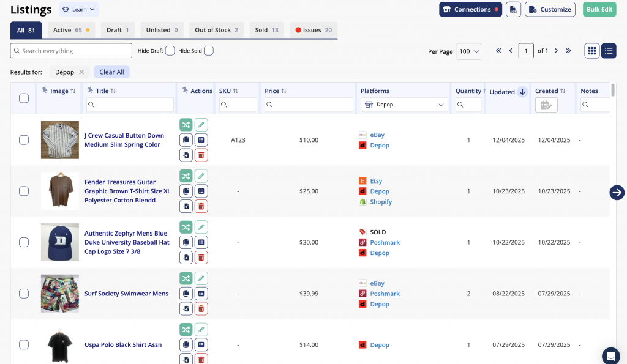Open the Per Page 100 dropdown

(470, 51)
